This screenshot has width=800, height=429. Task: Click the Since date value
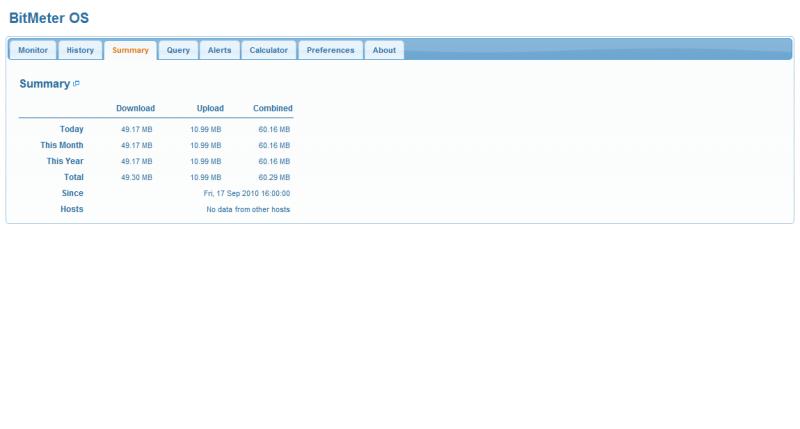[x=246, y=193]
